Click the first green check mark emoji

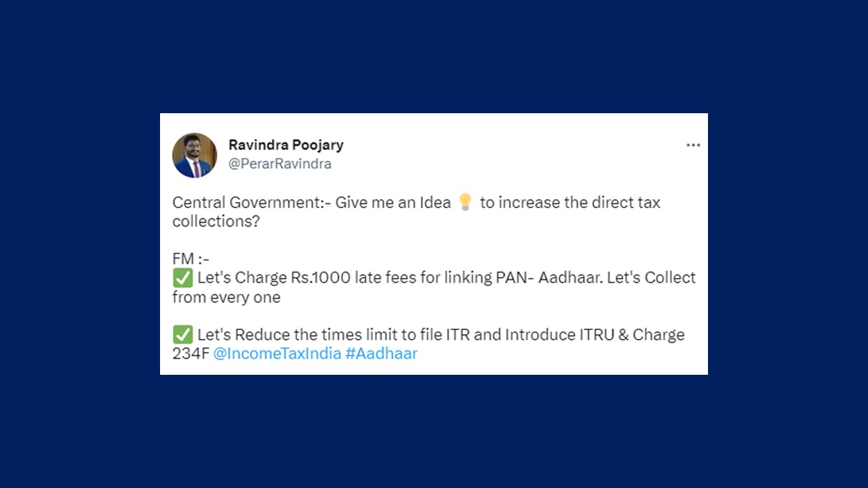point(182,278)
